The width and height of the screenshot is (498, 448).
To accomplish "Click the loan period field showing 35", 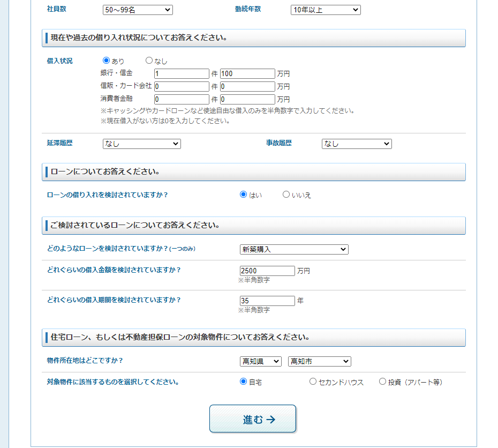I will [x=267, y=301].
